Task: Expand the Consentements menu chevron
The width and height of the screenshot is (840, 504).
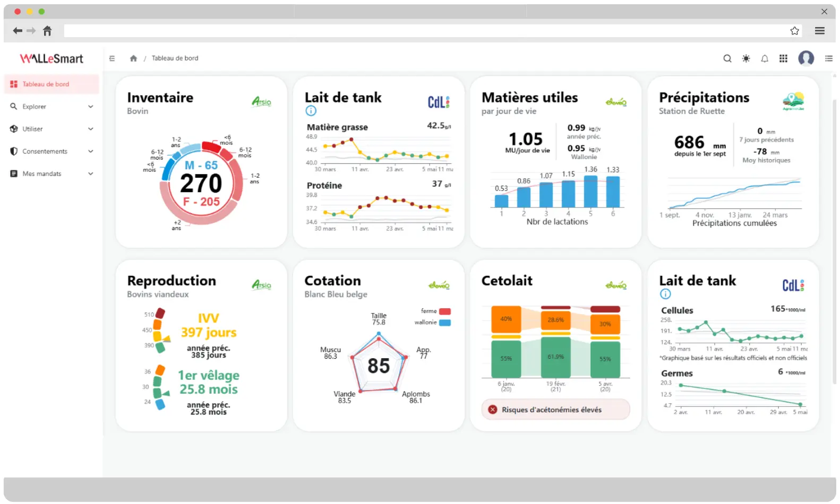Action: click(91, 151)
